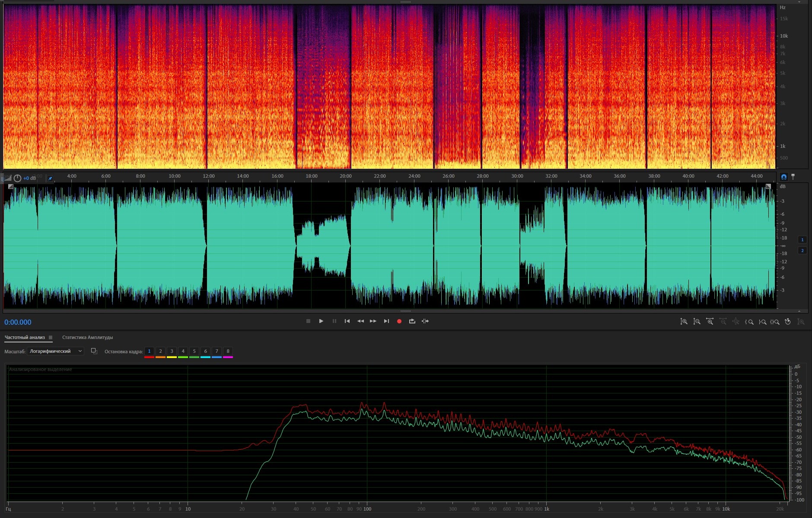Open the Масштаб Логарифмический dropdown
The image size is (812, 518).
[x=55, y=352]
